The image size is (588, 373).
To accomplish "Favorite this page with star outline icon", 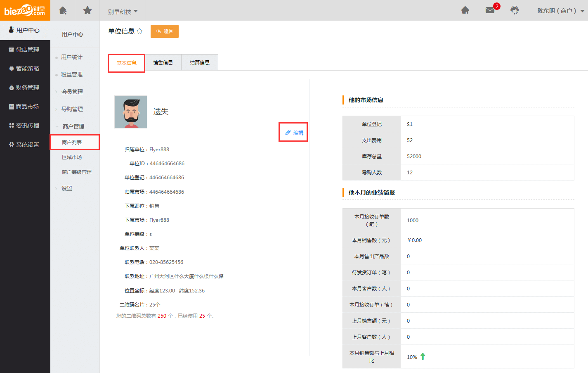I will click(140, 31).
